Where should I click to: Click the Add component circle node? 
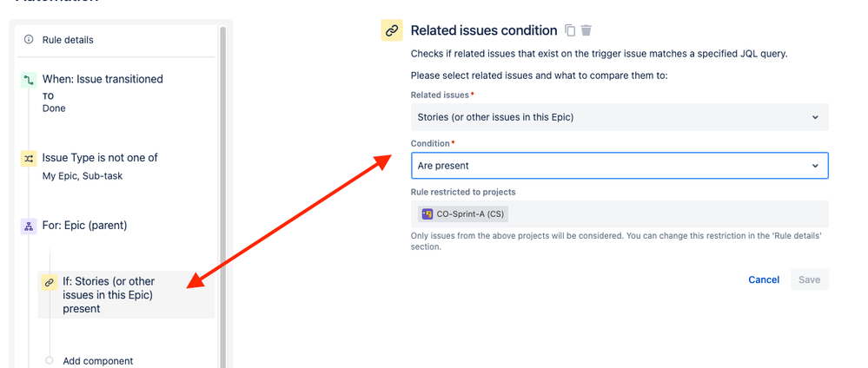[50, 360]
